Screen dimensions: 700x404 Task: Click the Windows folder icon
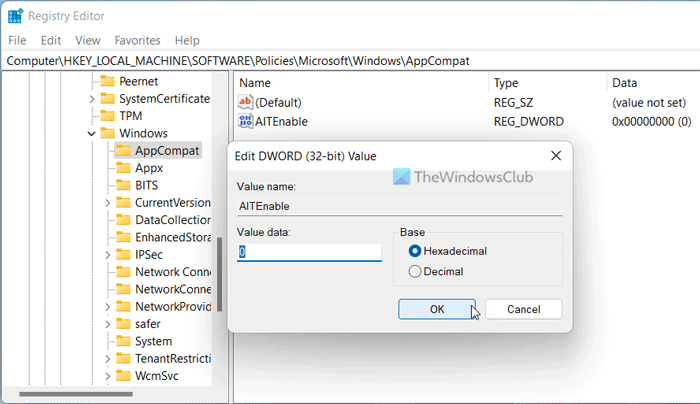point(108,133)
